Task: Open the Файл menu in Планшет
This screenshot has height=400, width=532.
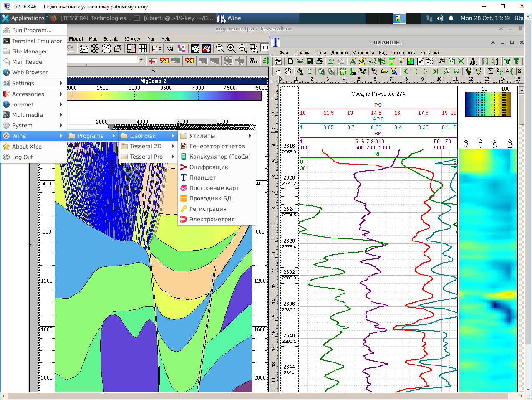Action: (285, 53)
